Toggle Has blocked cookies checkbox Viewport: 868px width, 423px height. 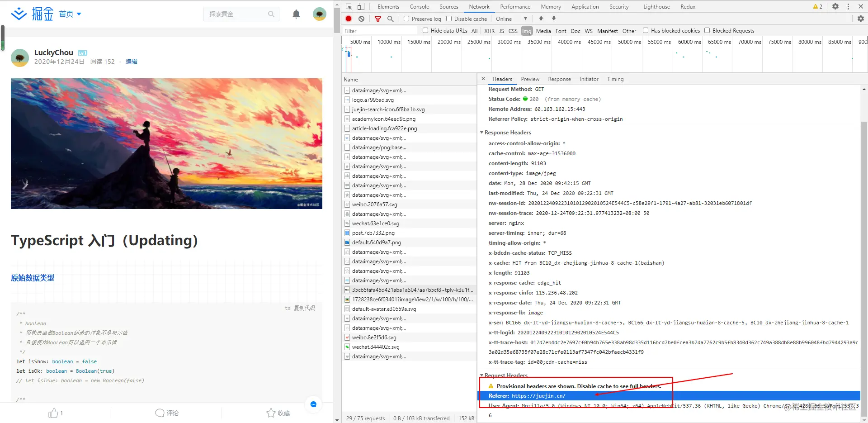point(646,30)
